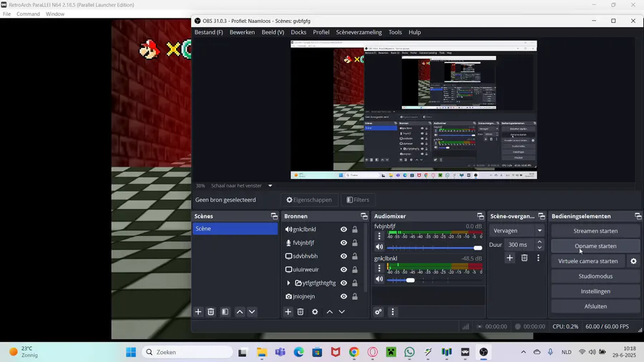The height and width of the screenshot is (362, 644).
Task: Open the Vervagen transition dropdown
Action: [516, 230]
